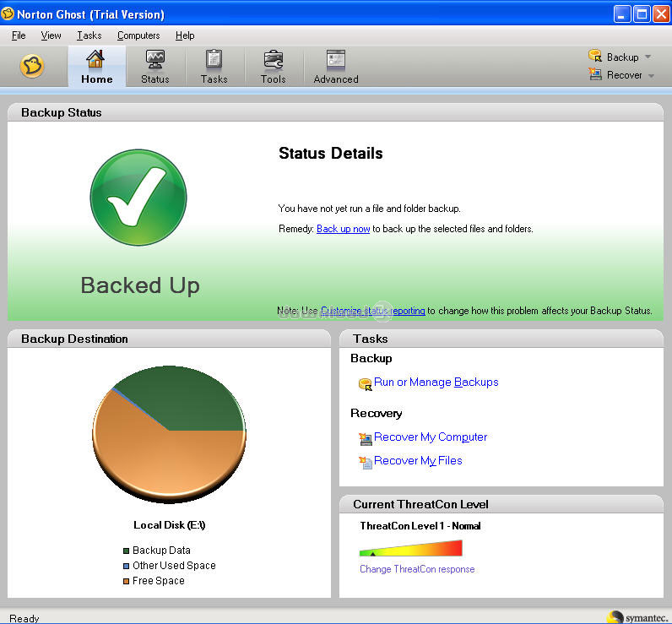This screenshot has height=624, width=672.
Task: Click the Back up now link
Action: pos(343,229)
